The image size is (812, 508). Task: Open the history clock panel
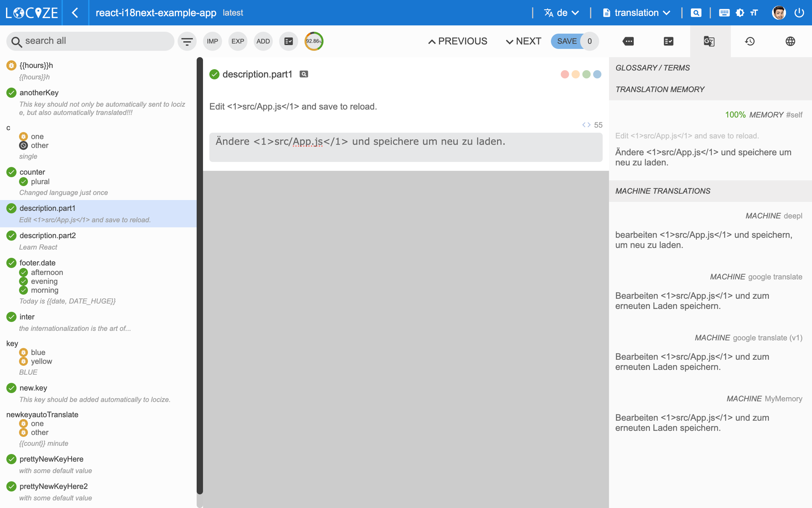pos(750,41)
